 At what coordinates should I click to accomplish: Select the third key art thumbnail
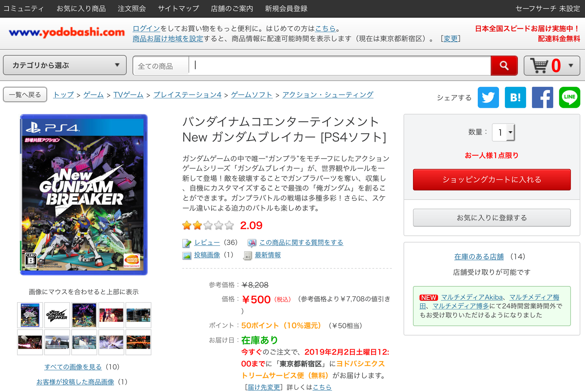tap(84, 315)
